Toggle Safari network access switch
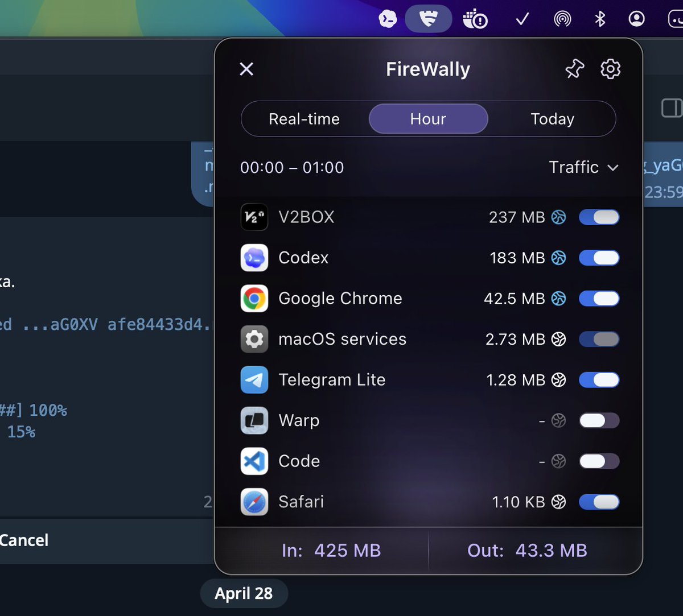 (599, 502)
